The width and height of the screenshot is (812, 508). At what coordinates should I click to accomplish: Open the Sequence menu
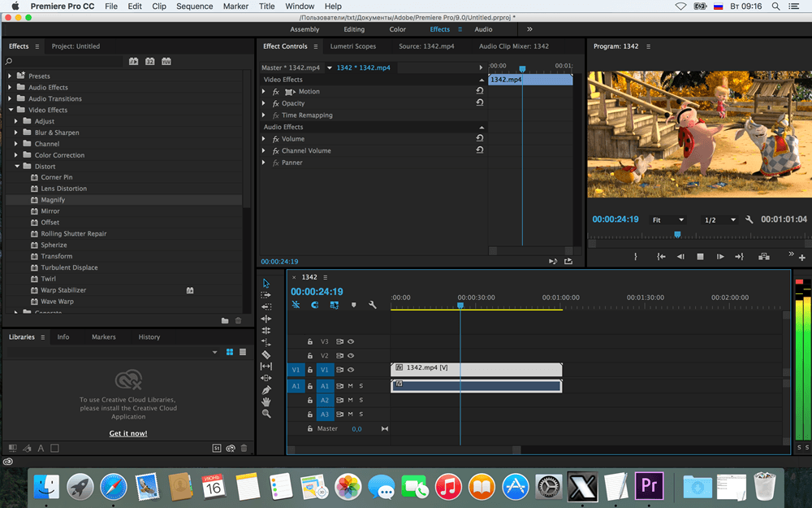point(194,7)
